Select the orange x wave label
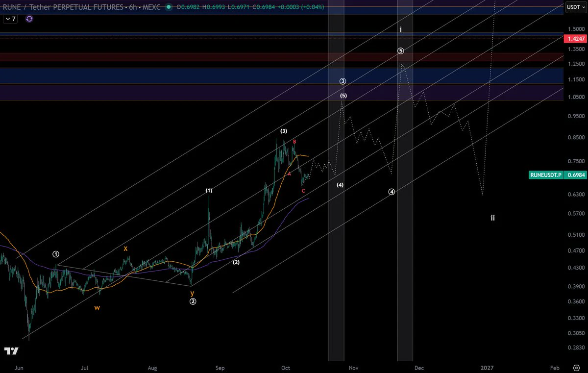Viewport: 588px width, 373px height. click(125, 249)
